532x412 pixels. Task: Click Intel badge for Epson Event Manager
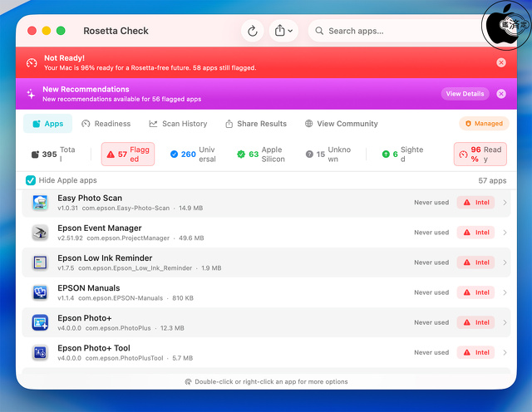point(475,233)
